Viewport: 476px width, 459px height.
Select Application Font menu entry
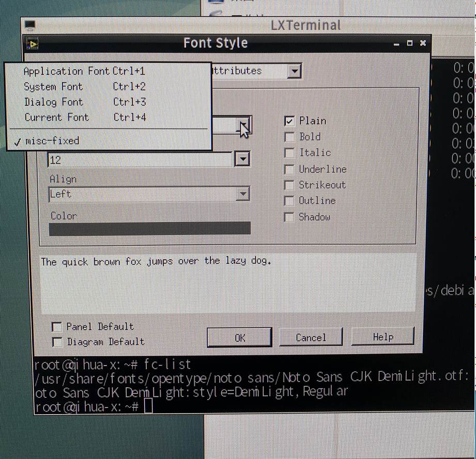[x=109, y=72]
